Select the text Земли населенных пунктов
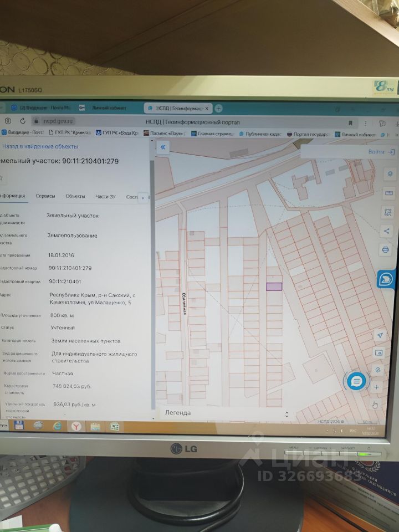 point(86,341)
